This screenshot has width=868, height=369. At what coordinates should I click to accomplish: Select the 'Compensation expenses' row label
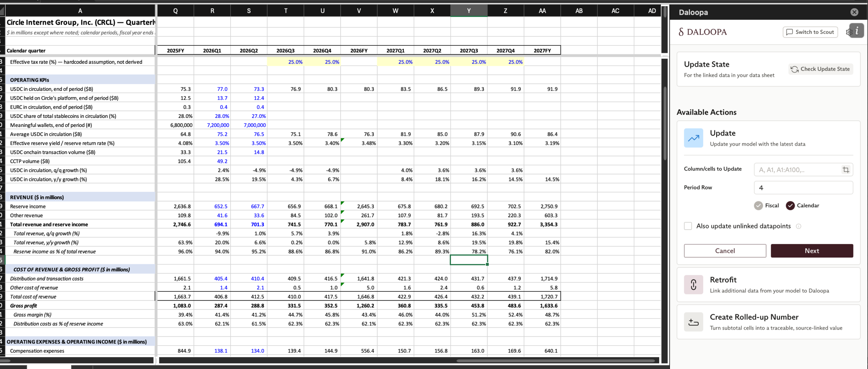[37, 351]
